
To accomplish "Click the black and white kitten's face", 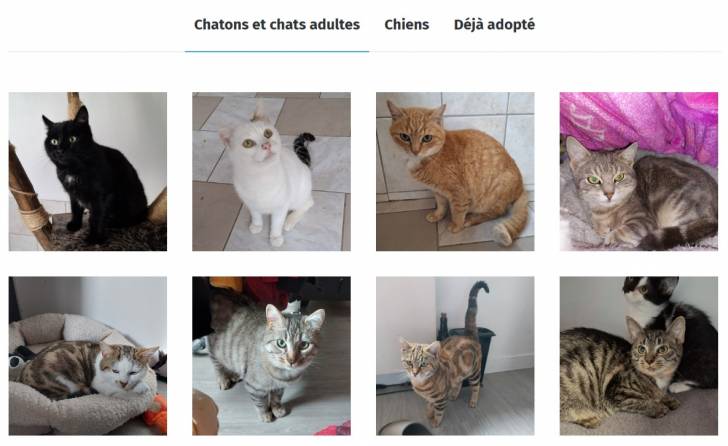I will (x=646, y=291).
